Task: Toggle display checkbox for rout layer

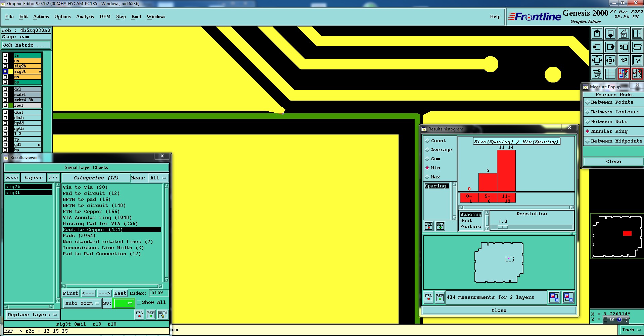Action: [x=5, y=105]
